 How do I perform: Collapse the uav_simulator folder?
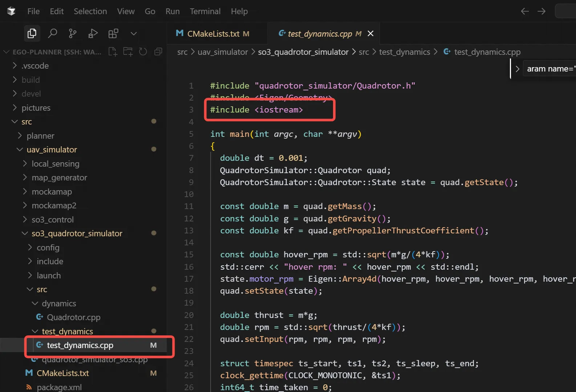coord(52,150)
